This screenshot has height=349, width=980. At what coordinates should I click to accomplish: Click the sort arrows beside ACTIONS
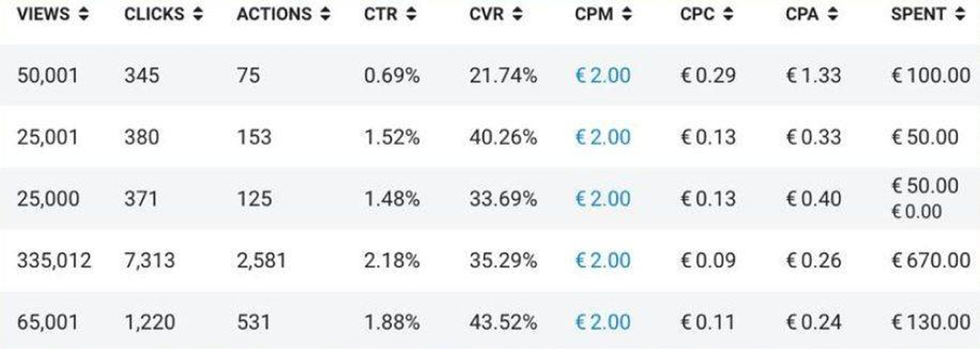[x=325, y=14]
